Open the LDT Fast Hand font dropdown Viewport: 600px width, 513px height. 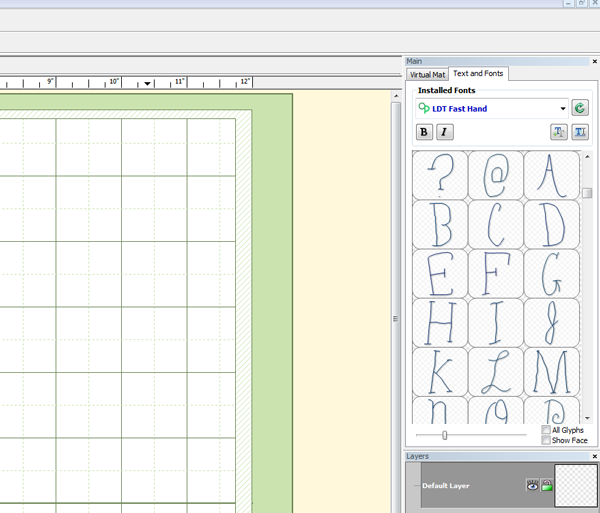pyautogui.click(x=563, y=108)
